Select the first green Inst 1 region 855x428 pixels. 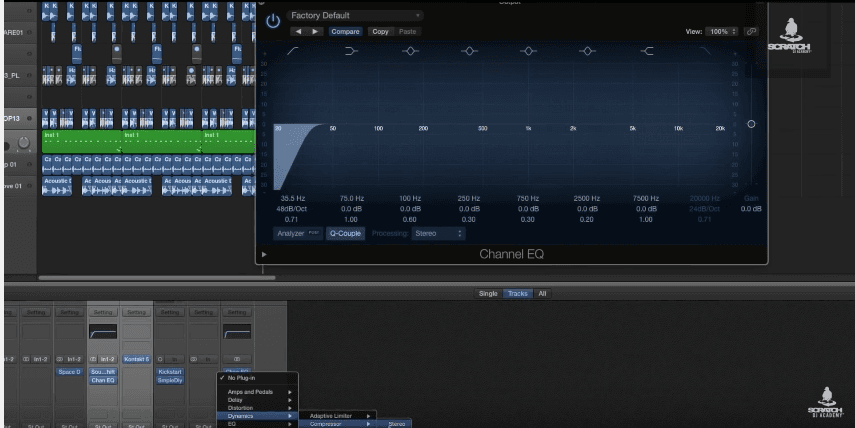pyautogui.click(x=81, y=142)
